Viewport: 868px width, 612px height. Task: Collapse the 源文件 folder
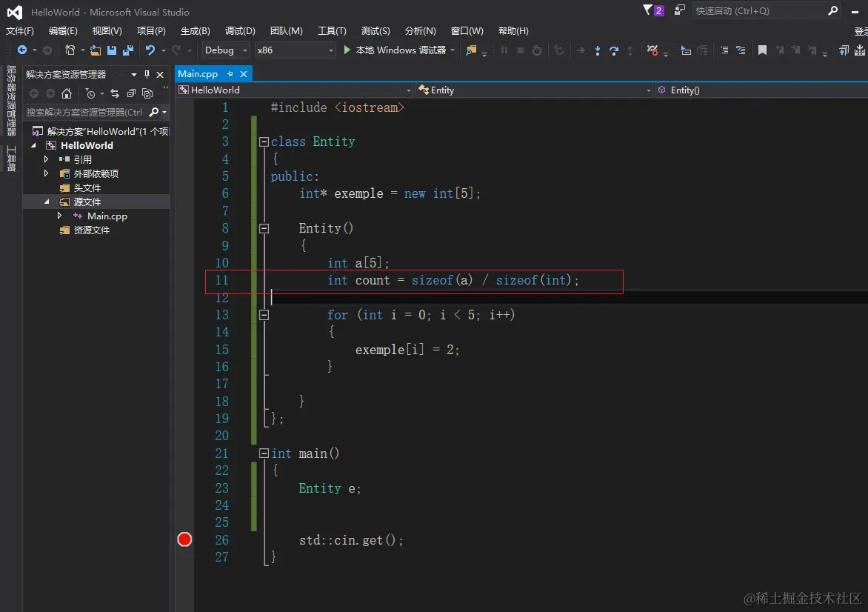pyautogui.click(x=47, y=202)
